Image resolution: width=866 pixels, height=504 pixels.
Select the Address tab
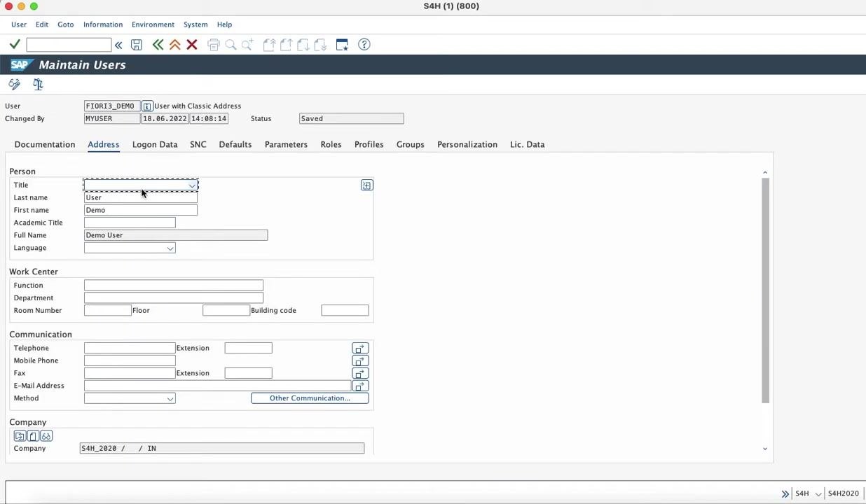[103, 145]
